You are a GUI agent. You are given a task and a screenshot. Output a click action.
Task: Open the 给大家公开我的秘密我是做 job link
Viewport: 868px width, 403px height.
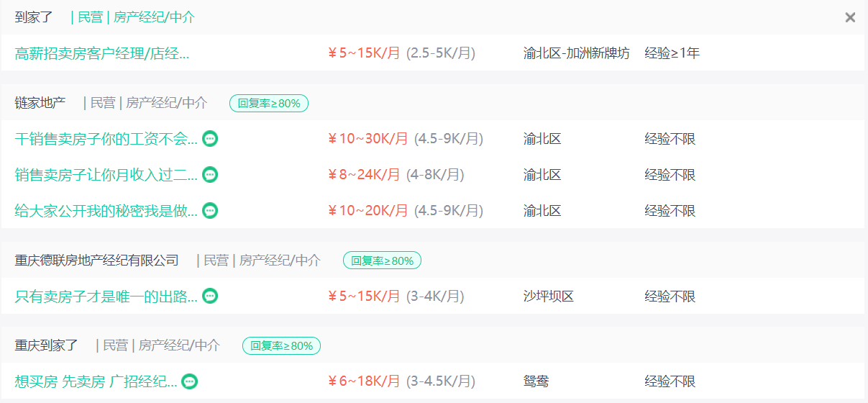click(x=106, y=211)
